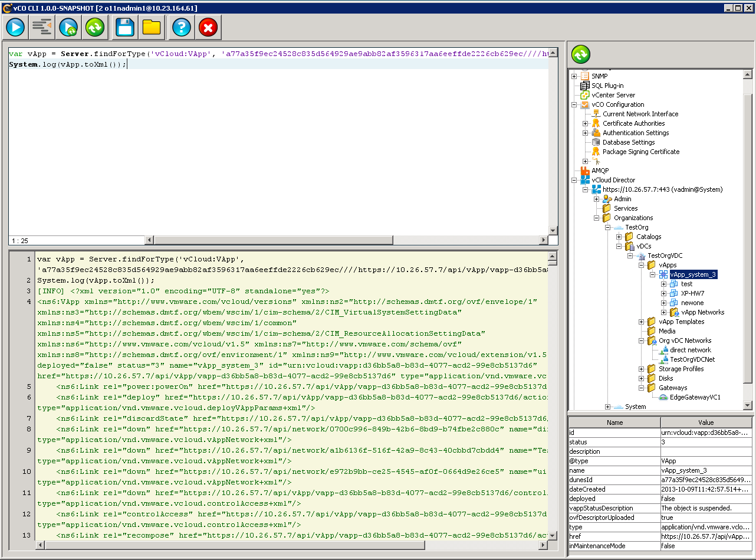Image resolution: width=756 pixels, height=560 pixels.
Task: Click the TestOrgVDCNet network icon
Action: (663, 359)
